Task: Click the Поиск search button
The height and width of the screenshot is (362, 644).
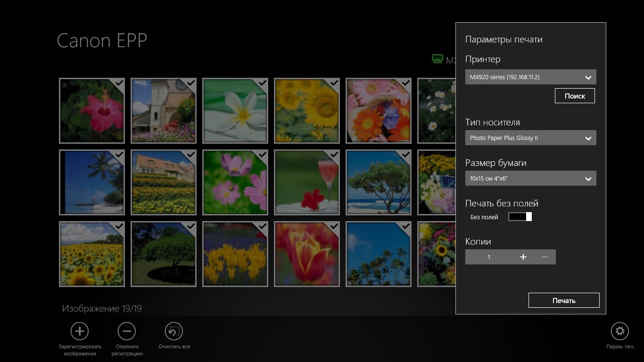Action: coord(575,96)
